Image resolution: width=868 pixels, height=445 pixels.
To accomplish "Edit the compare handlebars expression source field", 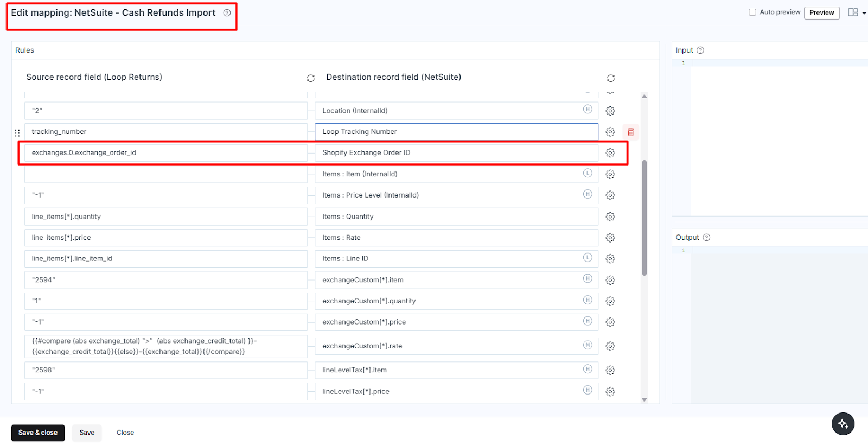I will [x=166, y=346].
